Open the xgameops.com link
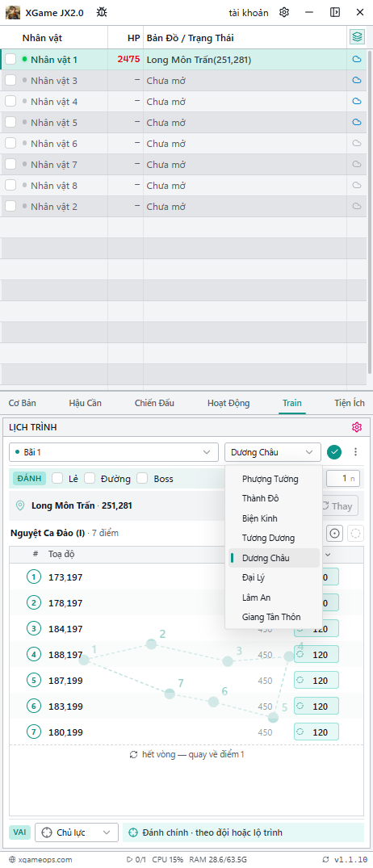The width and height of the screenshot is (373, 868). [45, 859]
